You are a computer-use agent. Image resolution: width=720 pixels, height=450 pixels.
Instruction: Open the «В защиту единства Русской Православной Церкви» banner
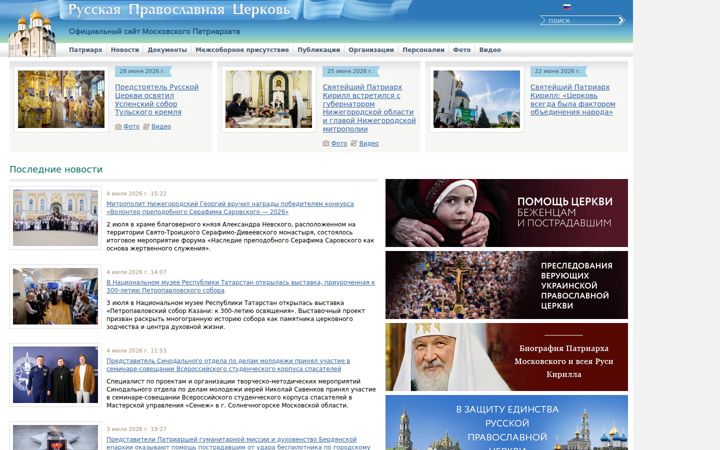click(506, 423)
